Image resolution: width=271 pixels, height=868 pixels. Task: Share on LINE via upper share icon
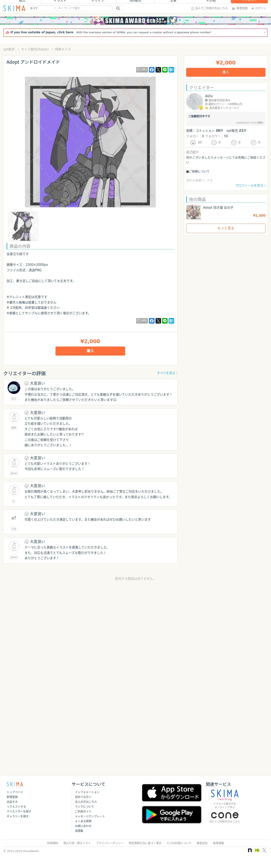pos(165,70)
